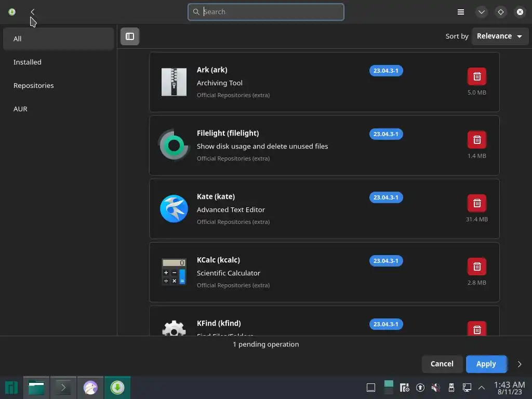Remove KFind using its red trash button
Viewport: 532px width, 399px height.
(477, 328)
